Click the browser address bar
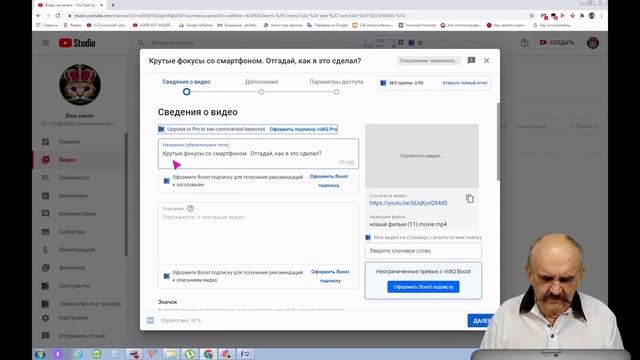This screenshot has height=360, width=640. pyautogui.click(x=298, y=16)
